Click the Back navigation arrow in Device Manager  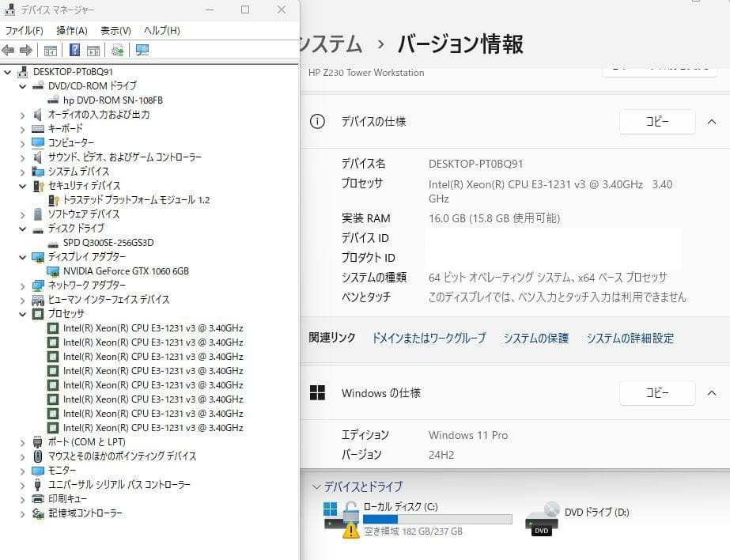click(9, 50)
